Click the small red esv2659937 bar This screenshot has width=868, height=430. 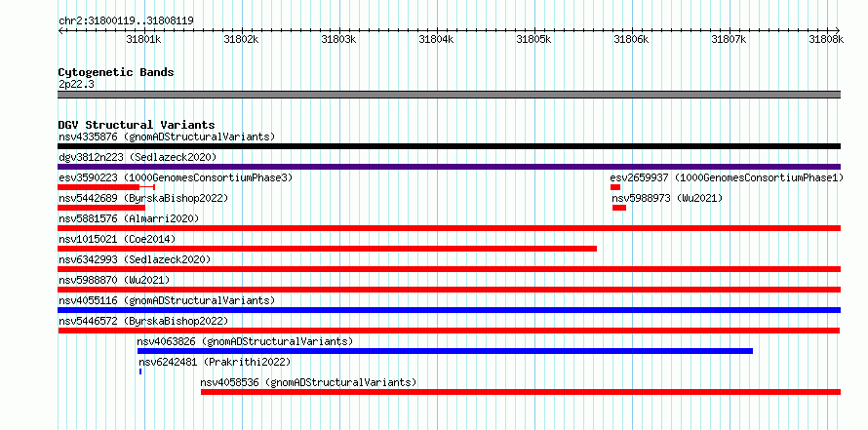click(x=615, y=187)
